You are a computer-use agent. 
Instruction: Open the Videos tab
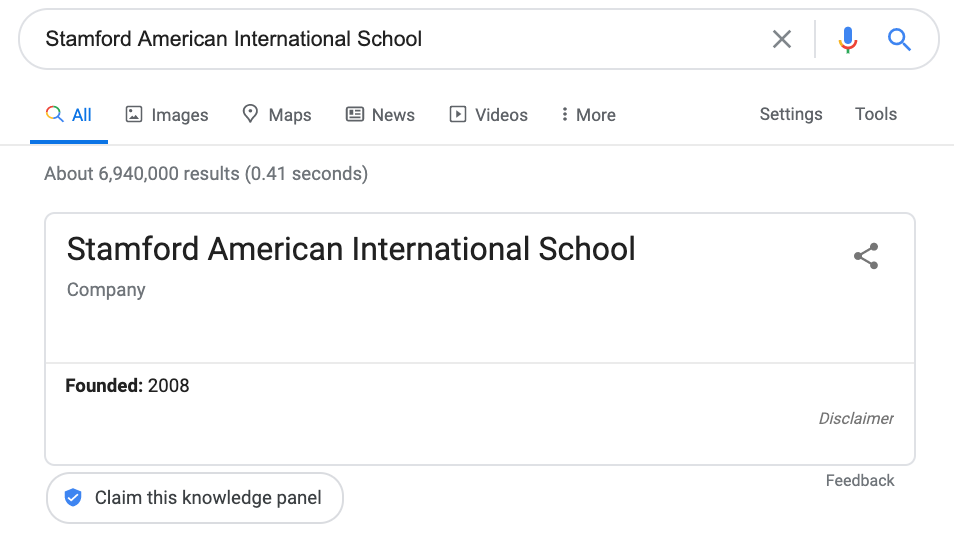[x=489, y=114]
